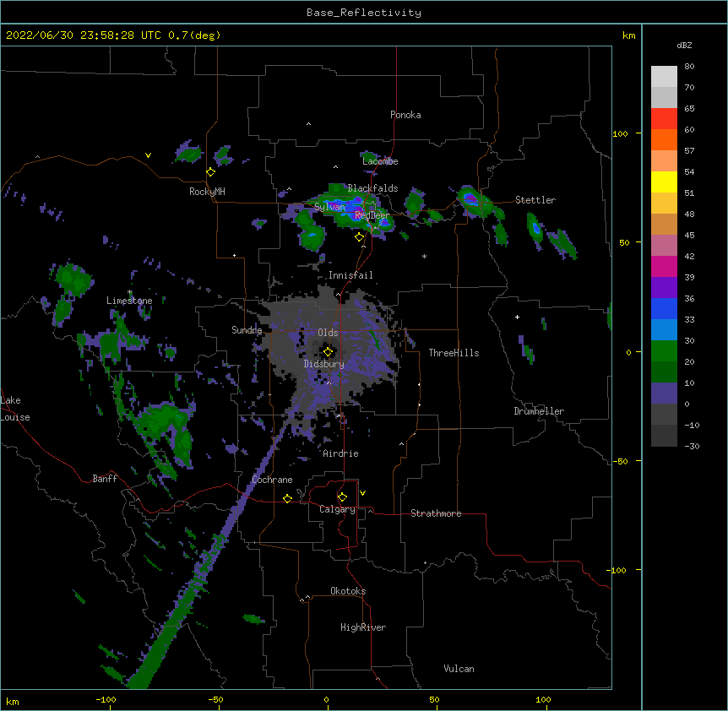This screenshot has width=728, height=711.
Task: Select the Lacombe city label
Action: pos(380,161)
